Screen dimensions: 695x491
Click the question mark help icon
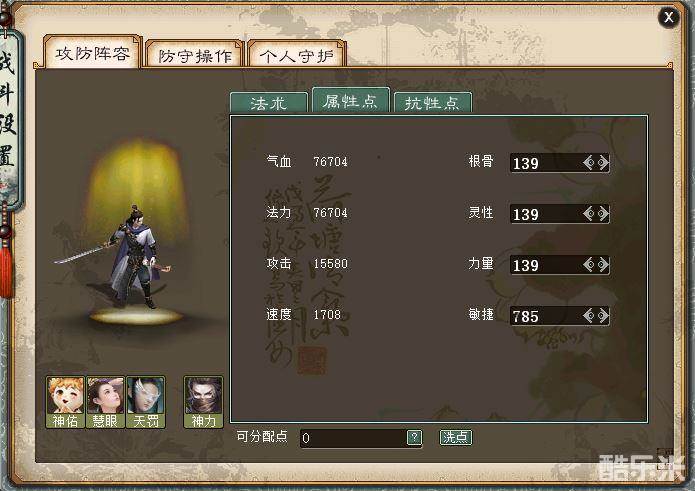[x=414, y=437]
